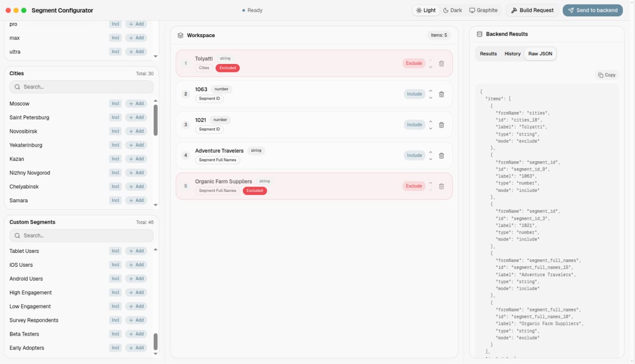Add Chelyabinsk to workspace

[136, 187]
